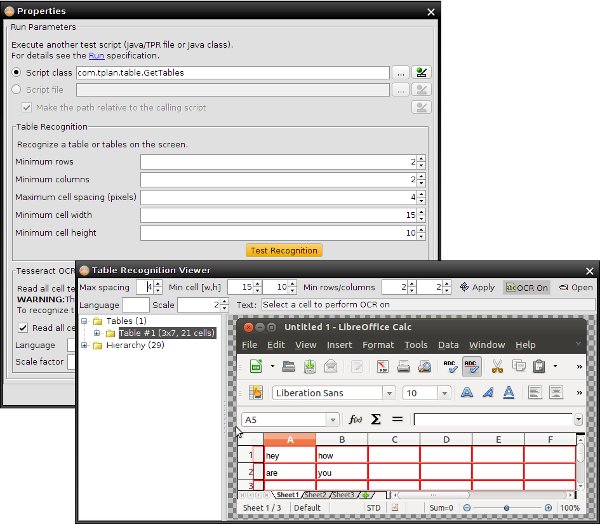Open the Data menu in Calc

(x=448, y=345)
